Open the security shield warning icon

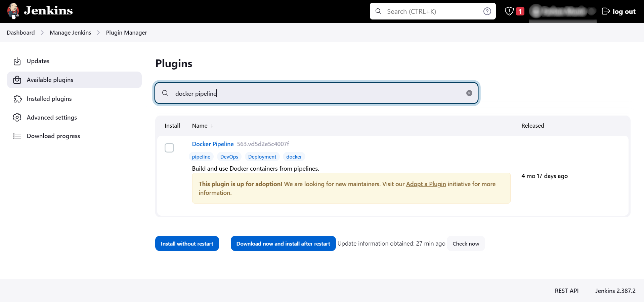pyautogui.click(x=509, y=11)
